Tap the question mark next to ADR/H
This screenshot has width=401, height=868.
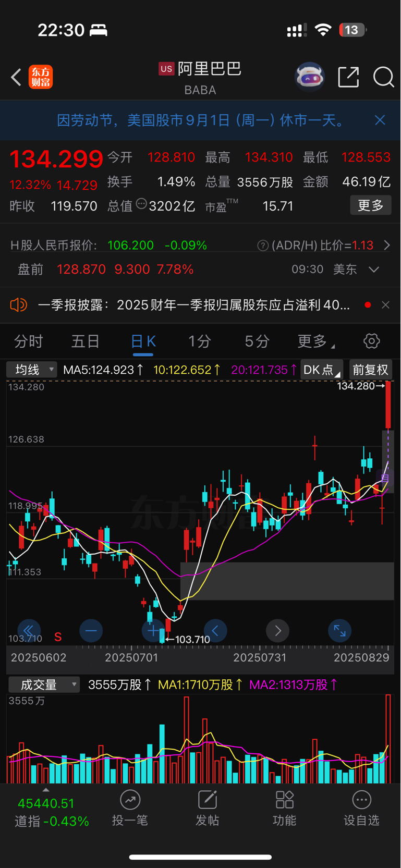pos(263,246)
